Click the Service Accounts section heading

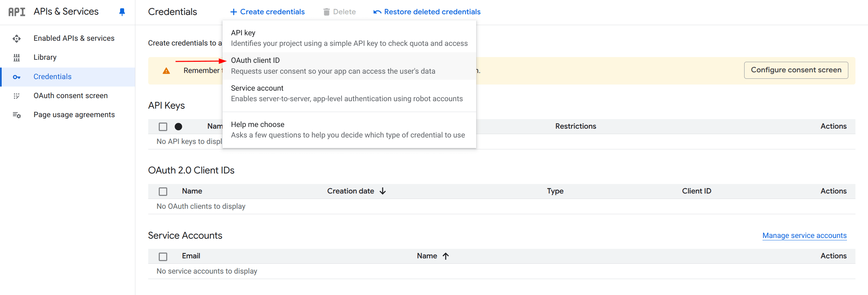click(185, 236)
